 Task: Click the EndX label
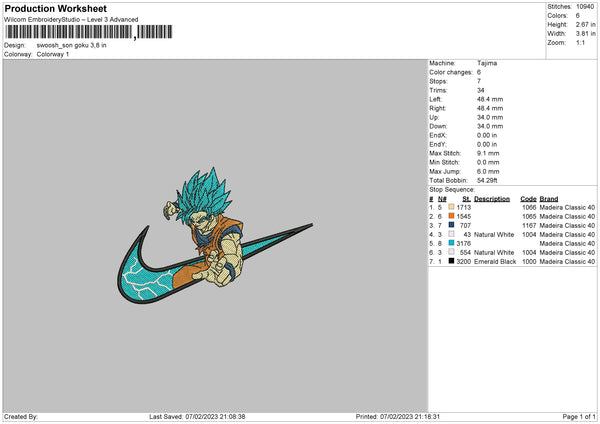pyautogui.click(x=438, y=135)
